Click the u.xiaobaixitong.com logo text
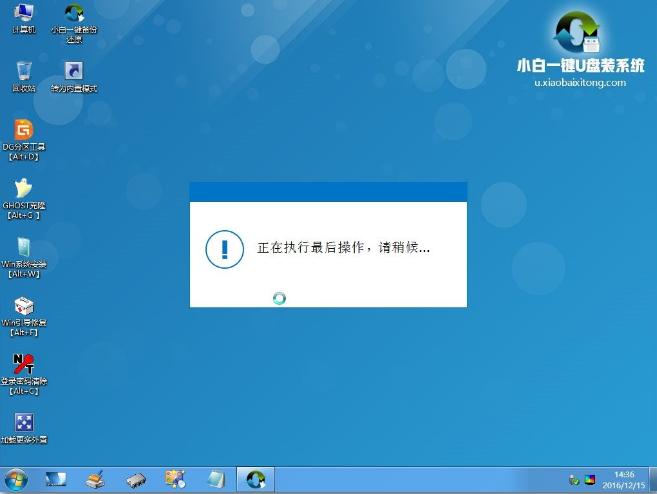Image resolution: width=657 pixels, height=494 pixels. pyautogui.click(x=580, y=83)
